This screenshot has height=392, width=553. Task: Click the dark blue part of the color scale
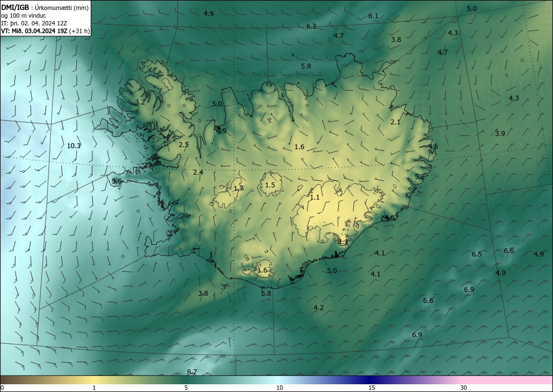(x=368, y=380)
